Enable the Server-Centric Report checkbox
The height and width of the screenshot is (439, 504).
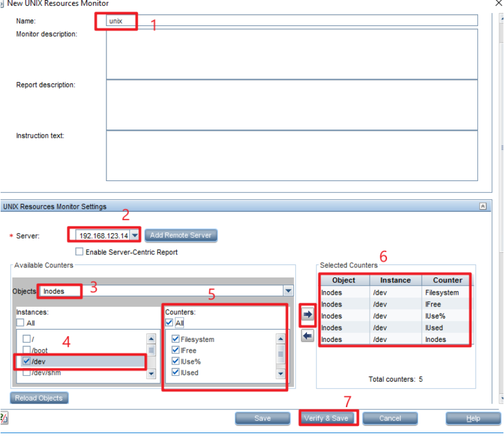click(x=80, y=251)
